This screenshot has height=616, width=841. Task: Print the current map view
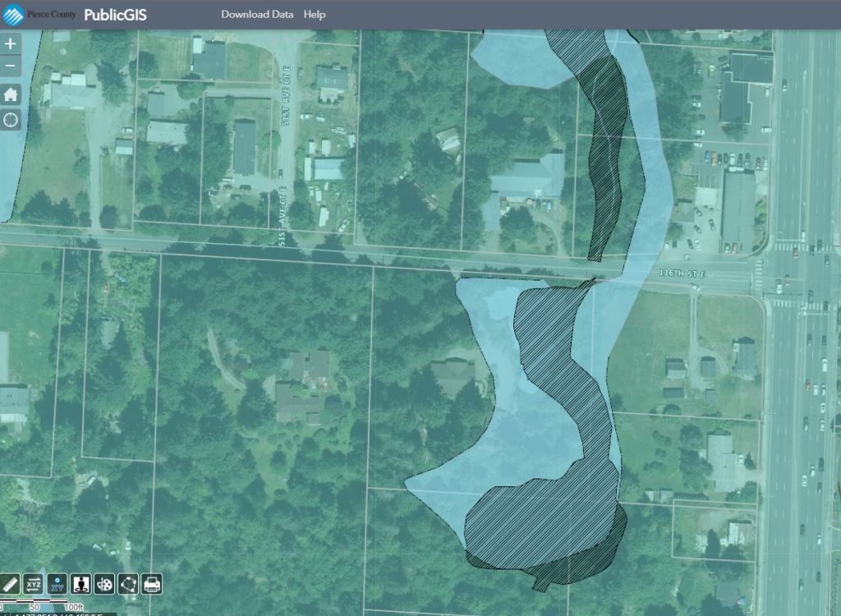[x=152, y=583]
